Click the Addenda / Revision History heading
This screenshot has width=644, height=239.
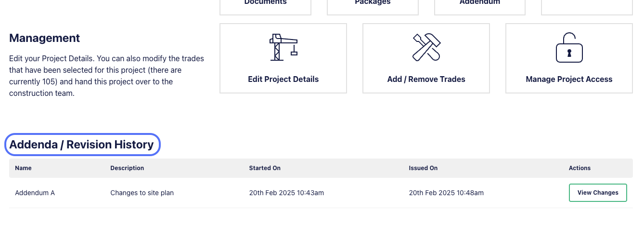(x=82, y=145)
